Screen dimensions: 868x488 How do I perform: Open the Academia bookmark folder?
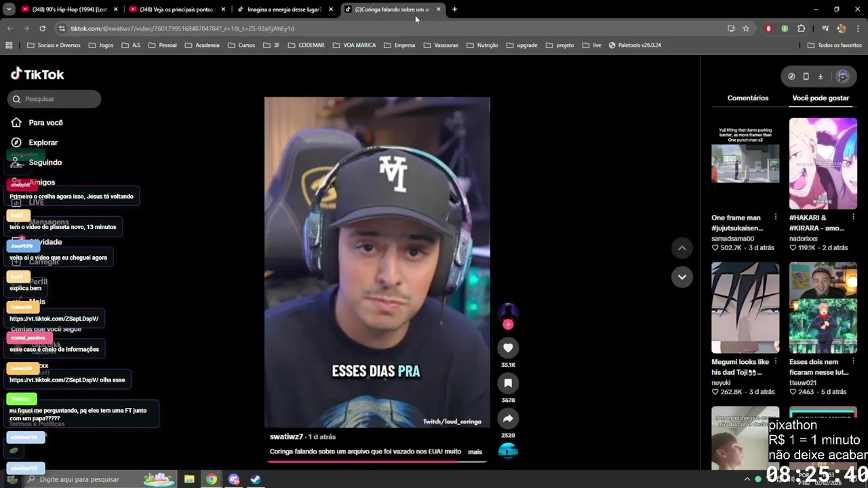click(x=202, y=45)
